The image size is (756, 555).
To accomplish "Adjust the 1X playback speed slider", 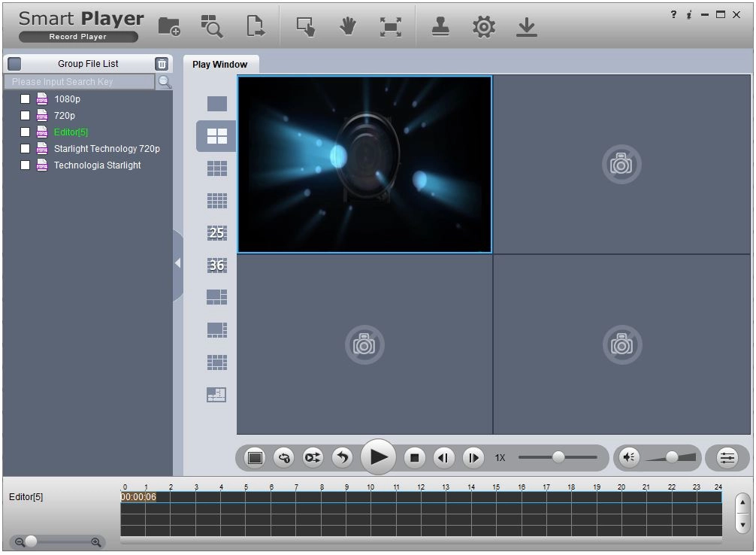I will (558, 457).
